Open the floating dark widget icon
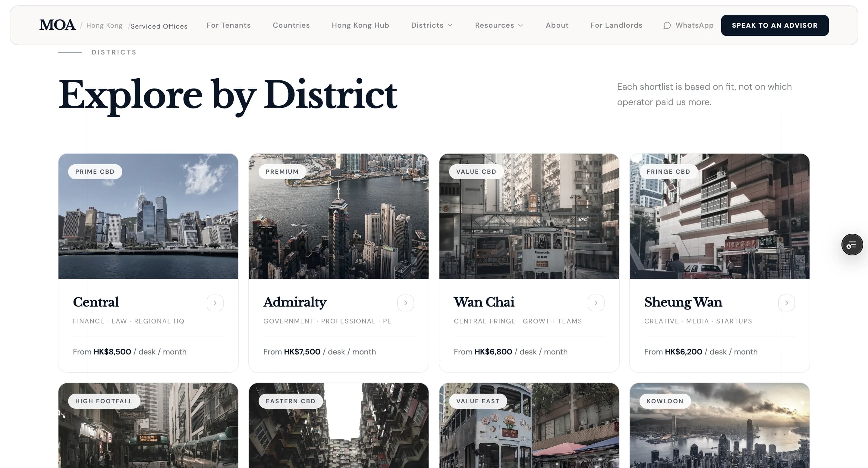The image size is (868, 468). (x=851, y=245)
